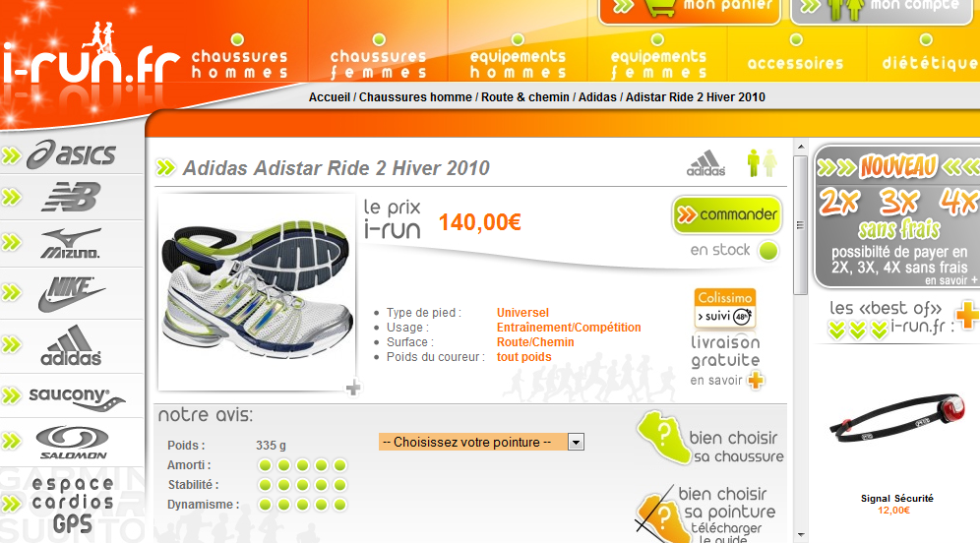Choose the Nike swoosh brand logo
Image resolution: width=980 pixels, height=543 pixels.
point(71,294)
